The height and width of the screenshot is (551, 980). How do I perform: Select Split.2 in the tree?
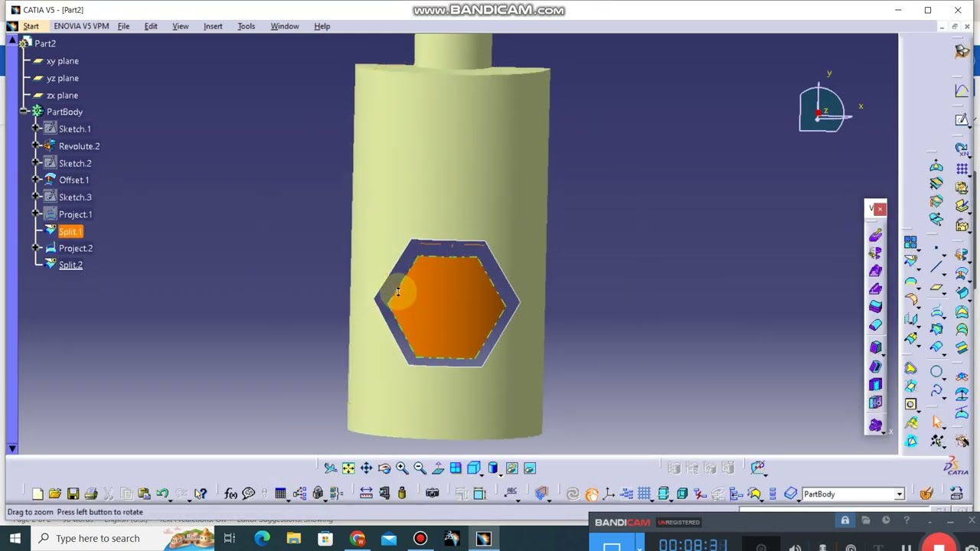(x=70, y=265)
